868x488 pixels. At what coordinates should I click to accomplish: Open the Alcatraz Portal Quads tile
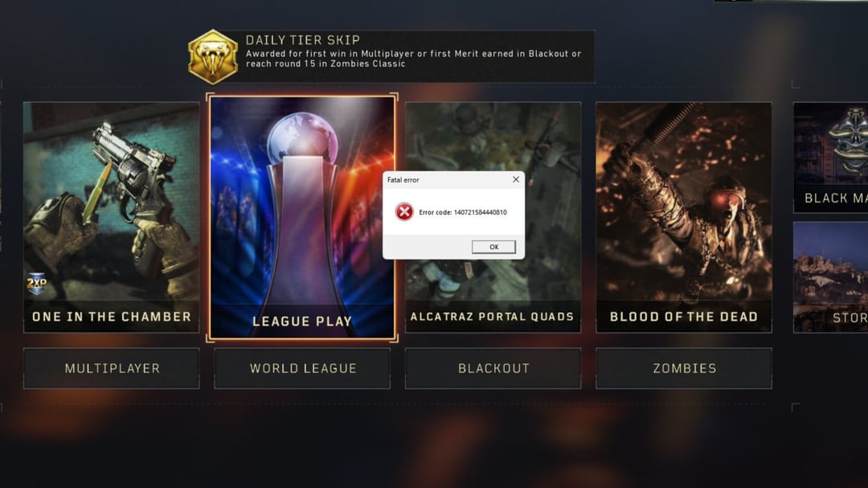point(493,217)
